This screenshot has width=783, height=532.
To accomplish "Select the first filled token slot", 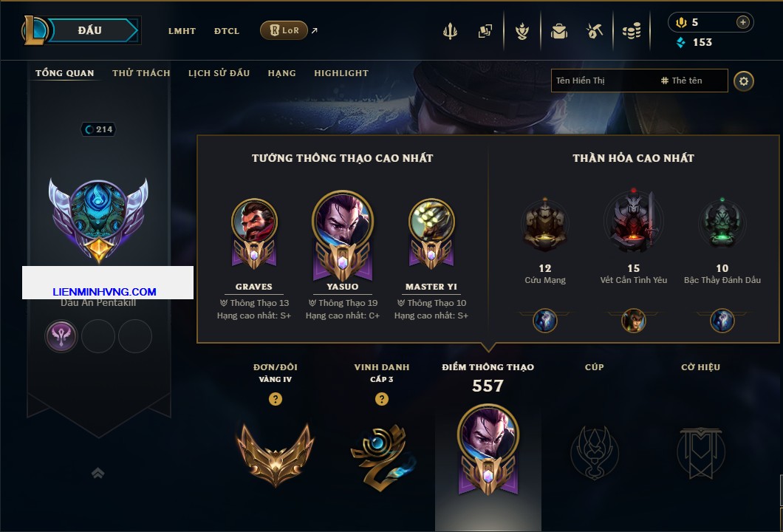I will click(61, 336).
